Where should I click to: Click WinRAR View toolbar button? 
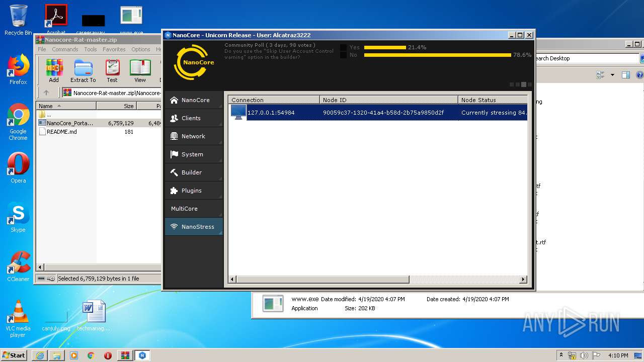pos(140,71)
